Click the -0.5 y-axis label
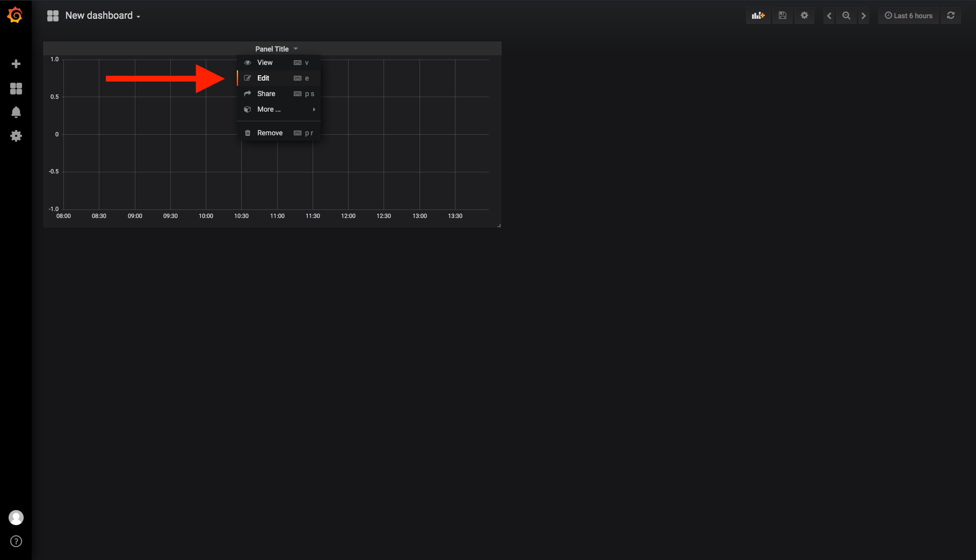976x560 pixels. pos(54,171)
